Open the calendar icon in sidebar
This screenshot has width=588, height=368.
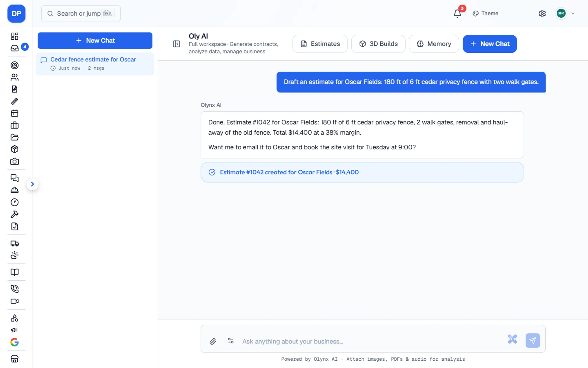(x=15, y=113)
